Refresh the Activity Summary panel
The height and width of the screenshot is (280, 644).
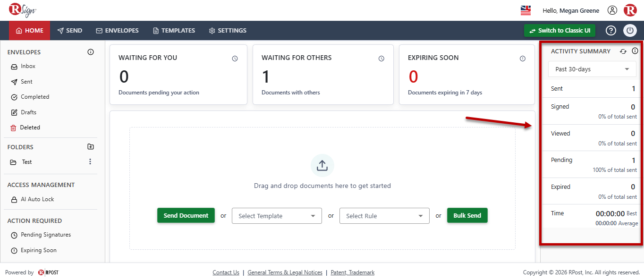623,51
